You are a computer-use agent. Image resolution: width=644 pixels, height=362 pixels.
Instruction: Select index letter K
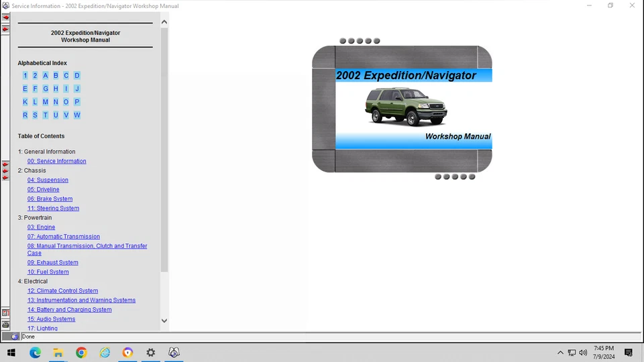click(x=25, y=102)
